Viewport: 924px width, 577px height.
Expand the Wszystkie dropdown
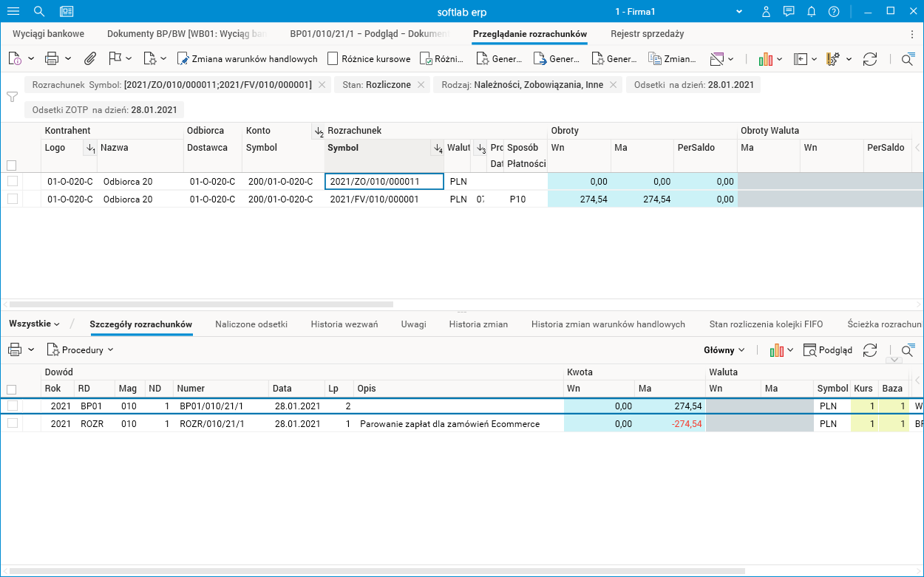click(34, 324)
